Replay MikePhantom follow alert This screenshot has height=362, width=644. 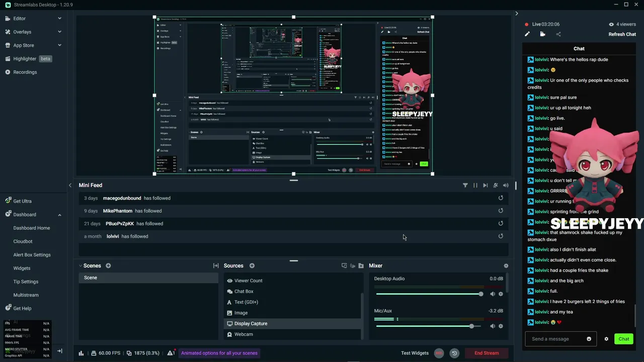coord(501,211)
